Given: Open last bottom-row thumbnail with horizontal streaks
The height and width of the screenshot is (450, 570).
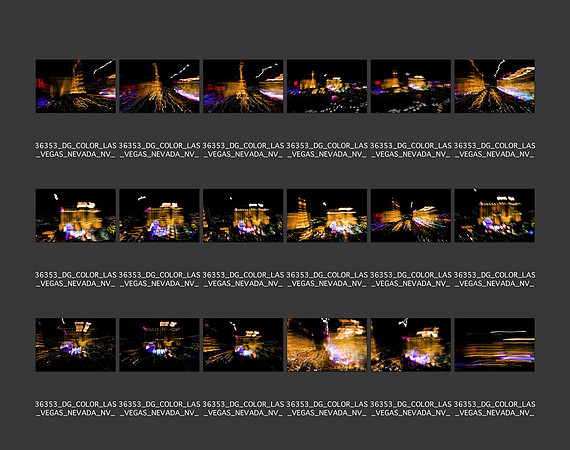Looking at the screenshot, I should 494,345.
